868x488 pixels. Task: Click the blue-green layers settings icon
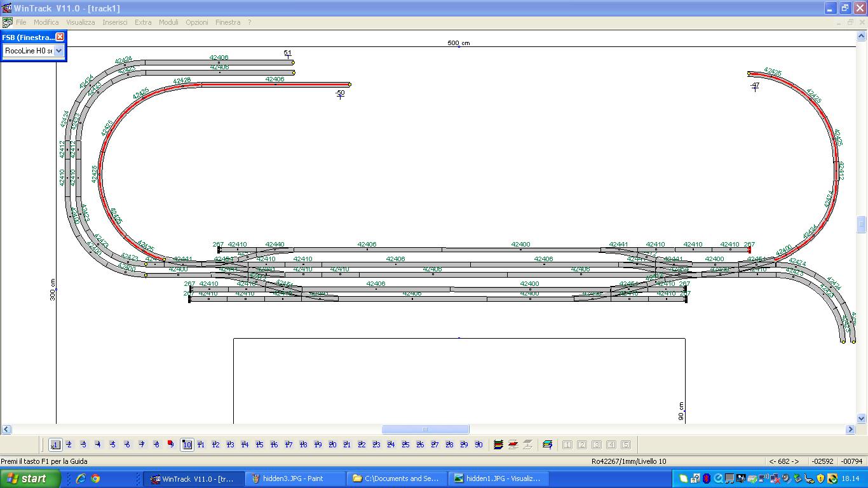(x=547, y=445)
